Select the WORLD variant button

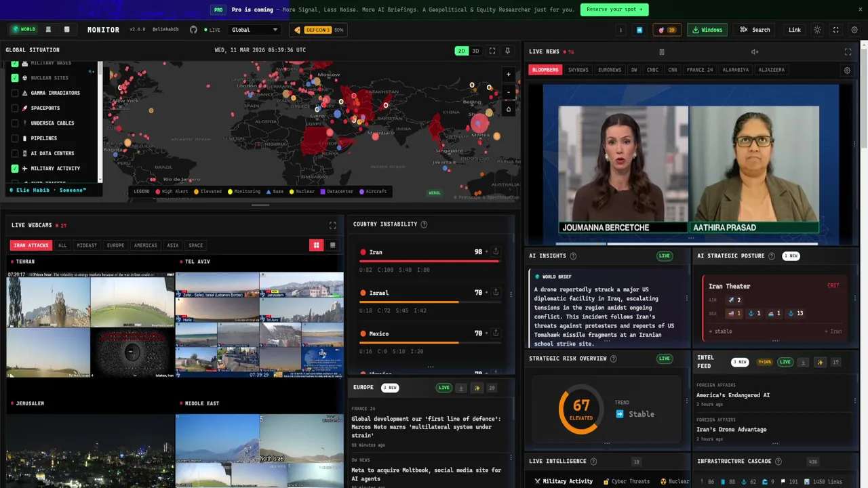pyautogui.click(x=23, y=29)
